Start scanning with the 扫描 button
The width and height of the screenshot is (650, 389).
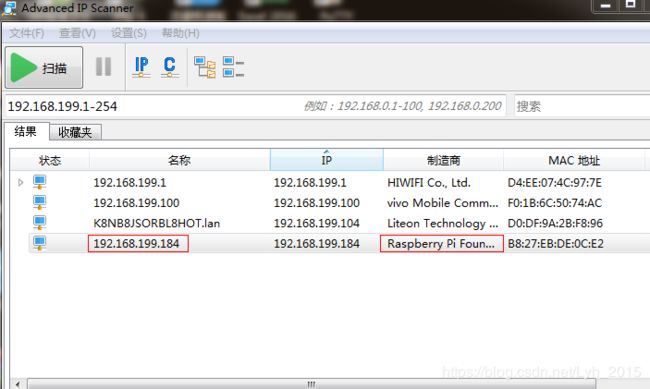tap(44, 67)
